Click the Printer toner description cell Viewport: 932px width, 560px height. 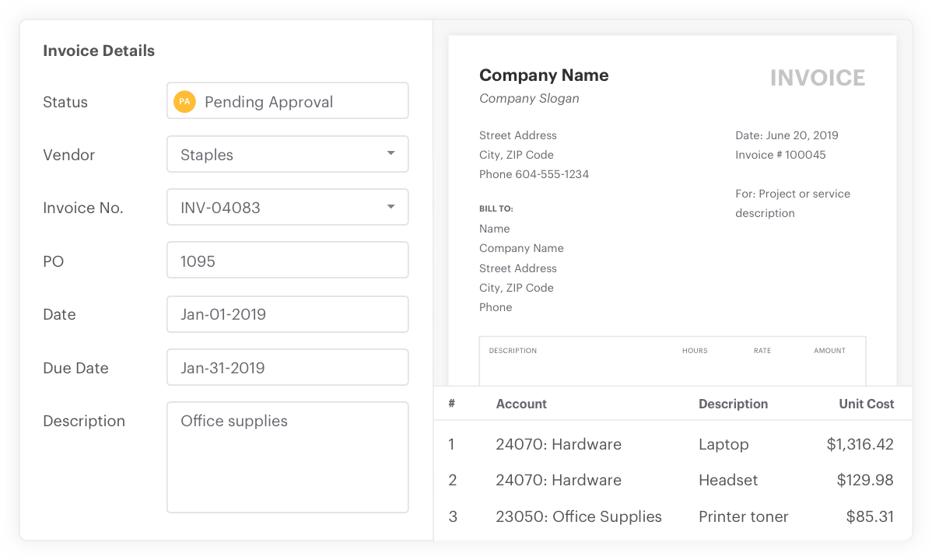point(743,516)
